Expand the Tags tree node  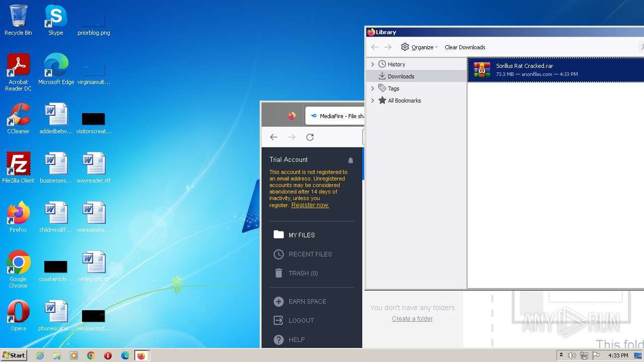(373, 88)
